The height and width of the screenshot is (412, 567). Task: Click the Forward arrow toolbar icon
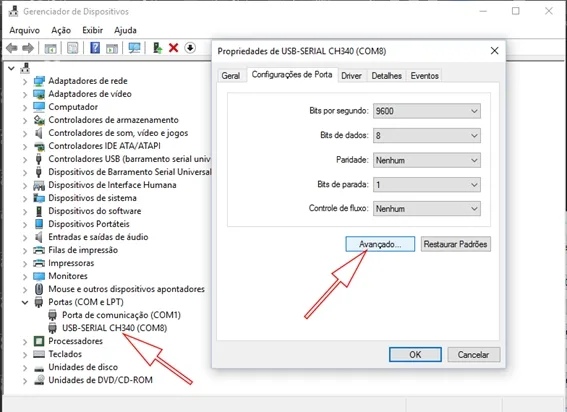point(28,48)
